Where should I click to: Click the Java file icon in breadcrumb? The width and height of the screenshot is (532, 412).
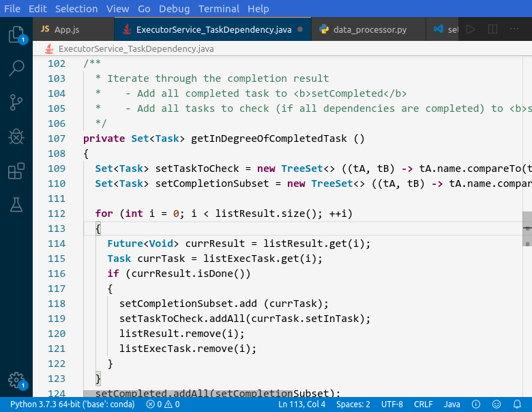(49, 49)
